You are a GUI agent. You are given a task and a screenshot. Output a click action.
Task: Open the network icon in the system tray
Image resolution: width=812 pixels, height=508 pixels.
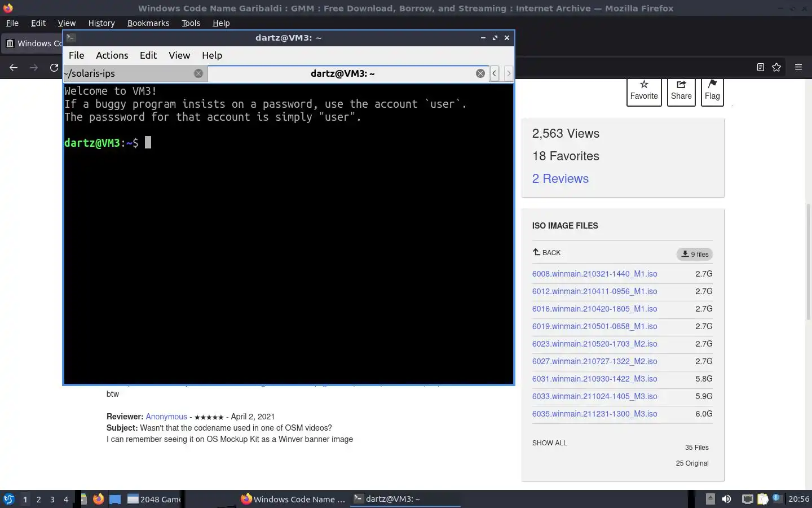click(x=747, y=499)
